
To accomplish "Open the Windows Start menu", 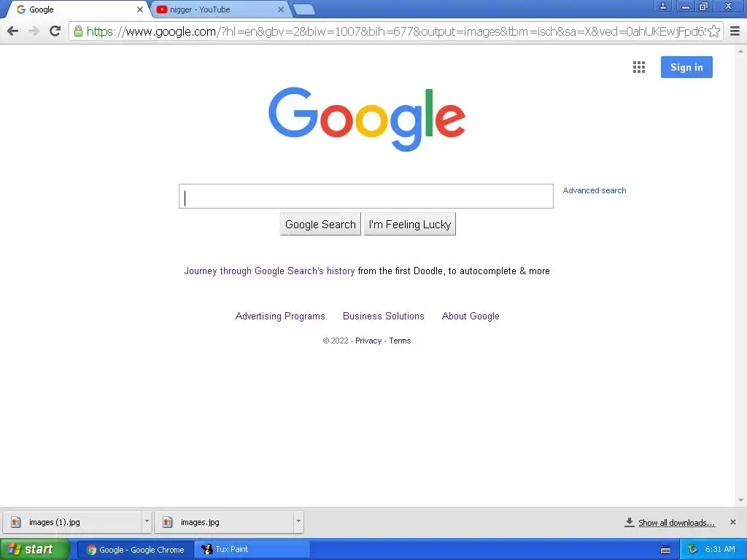I will click(x=35, y=550).
